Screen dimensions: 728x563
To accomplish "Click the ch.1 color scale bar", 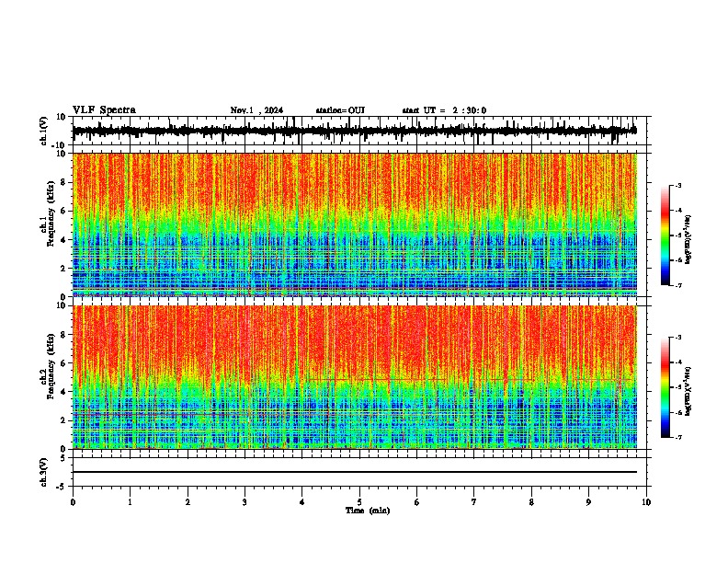I will point(665,236).
